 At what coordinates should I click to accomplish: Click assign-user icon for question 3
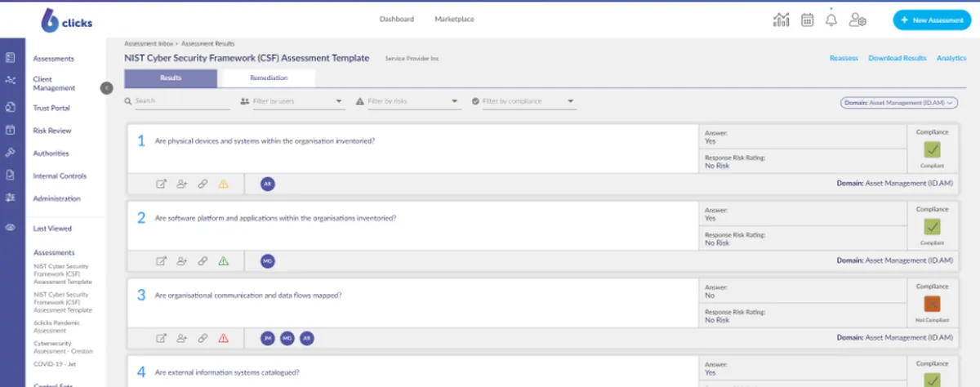182,337
